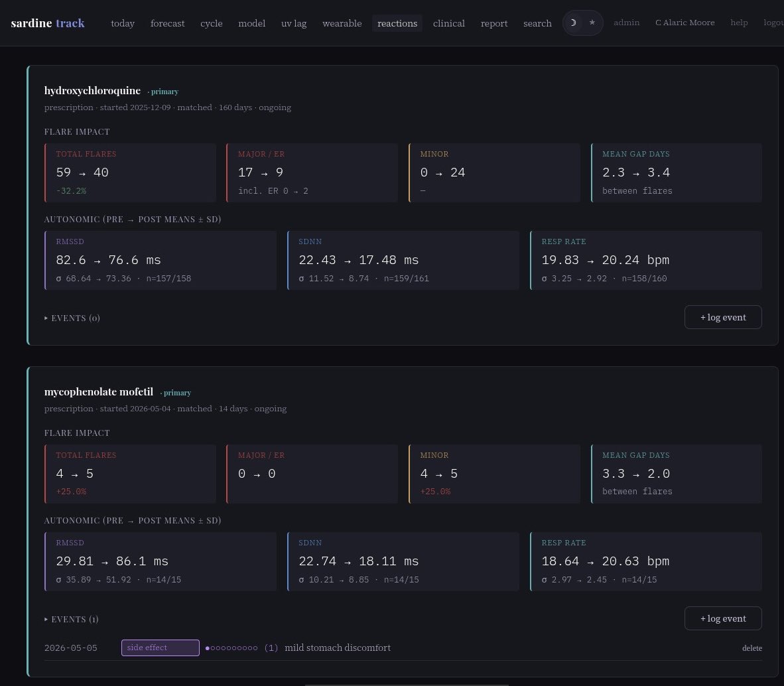Click resp rate 18.64 → 20.63 bpm
This screenshot has height=686, width=784.
[605, 561]
